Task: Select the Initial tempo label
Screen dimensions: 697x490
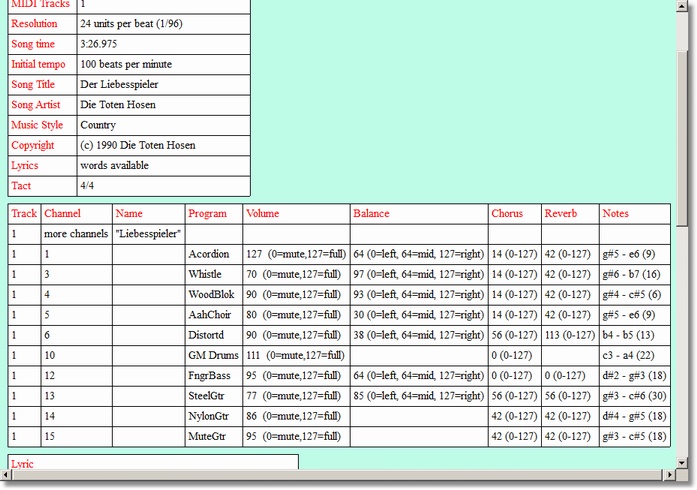Action: coord(38,64)
